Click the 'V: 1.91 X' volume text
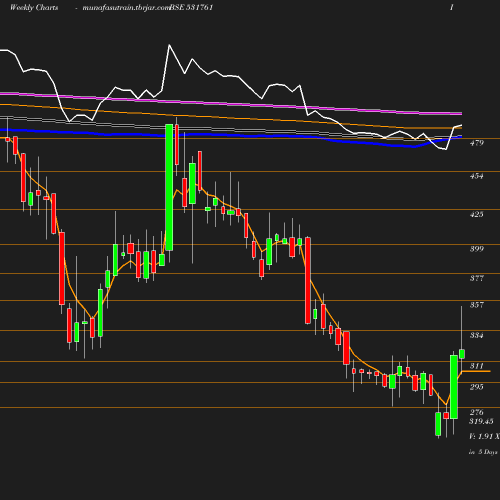The height and width of the screenshot is (500, 500). [484, 436]
